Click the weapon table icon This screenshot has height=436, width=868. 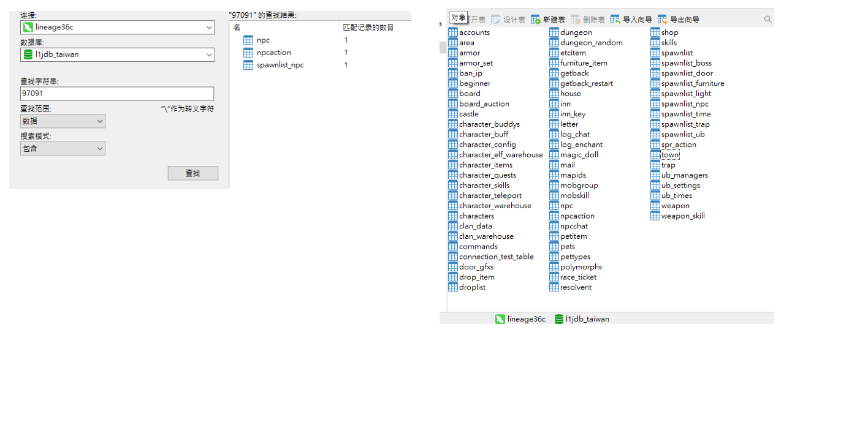(655, 206)
